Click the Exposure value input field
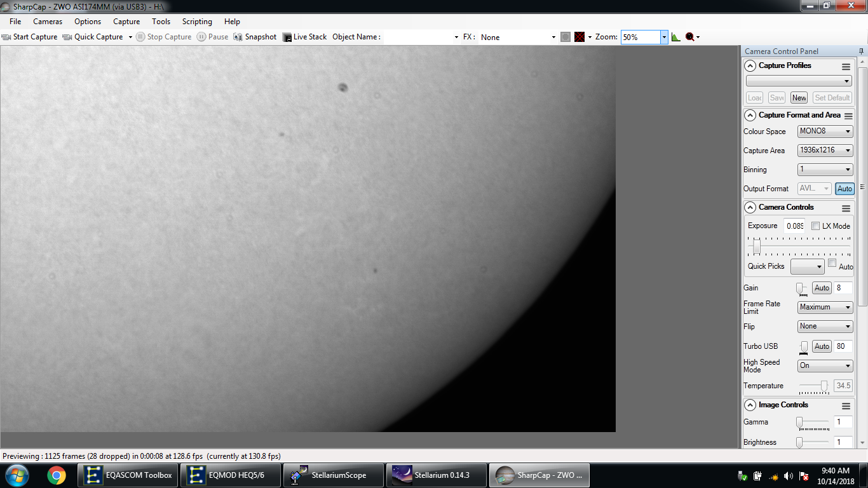The width and height of the screenshot is (868, 488). (x=794, y=226)
